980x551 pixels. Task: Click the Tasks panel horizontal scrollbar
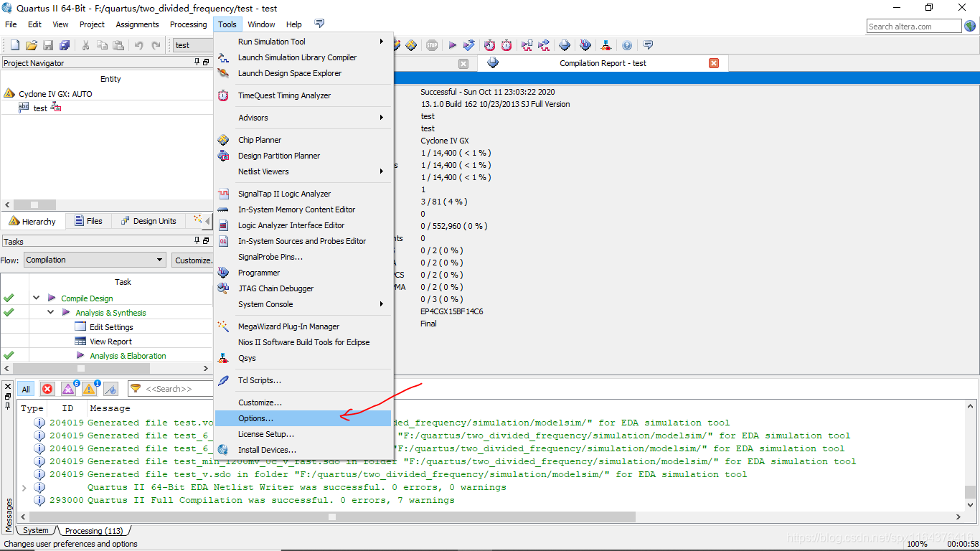pos(106,368)
